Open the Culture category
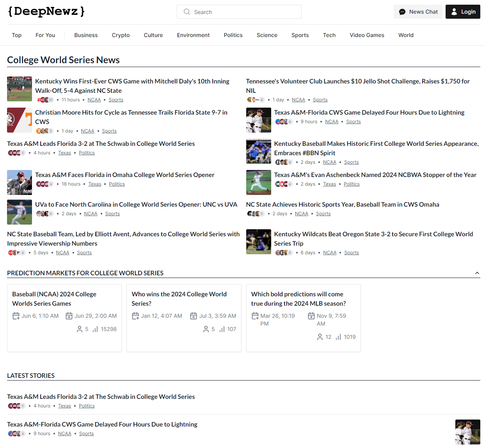485x448 pixels. click(153, 35)
